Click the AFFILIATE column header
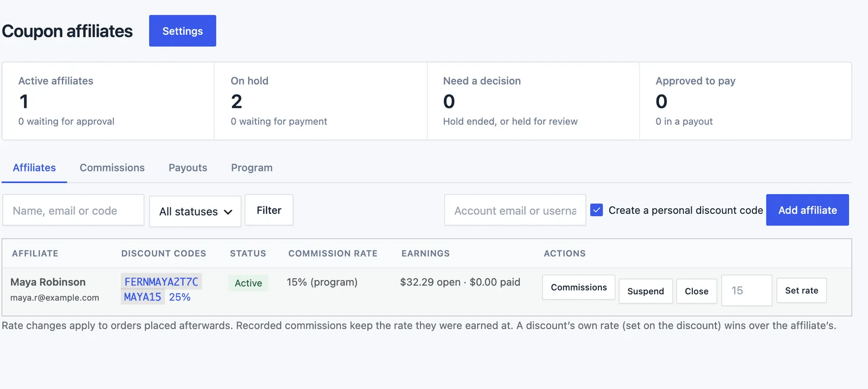The image size is (868, 389). coord(35,253)
